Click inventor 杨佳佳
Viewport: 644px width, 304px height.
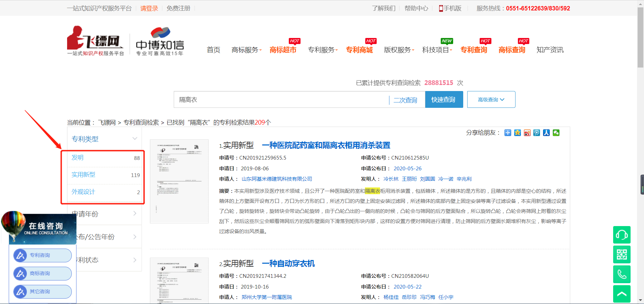click(391, 297)
